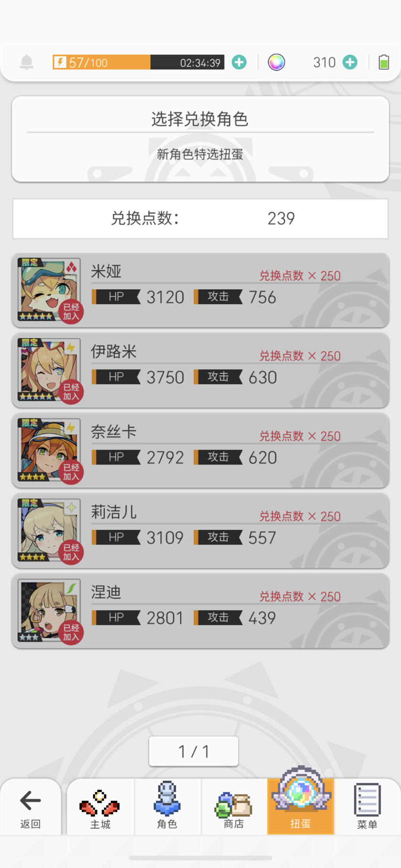
Task: Open the 商店 shop tab
Action: [234, 807]
